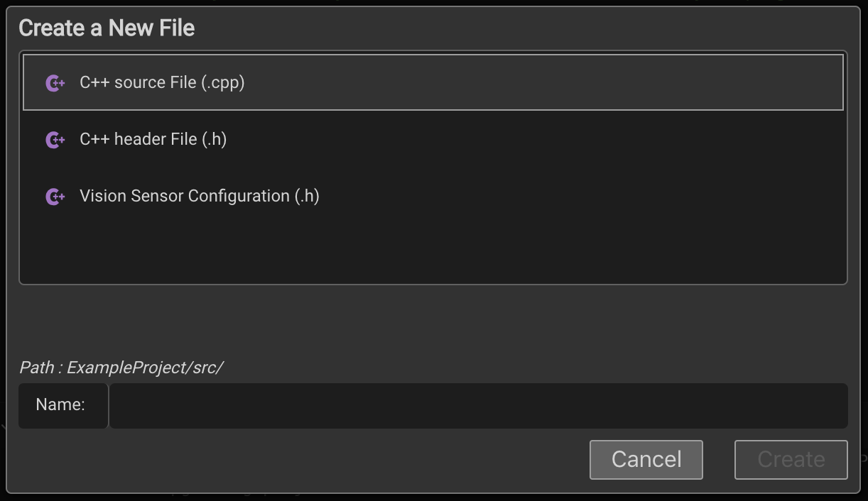
Task: Click the Vision Sensor Configuration (.h) text label
Action: 199,197
